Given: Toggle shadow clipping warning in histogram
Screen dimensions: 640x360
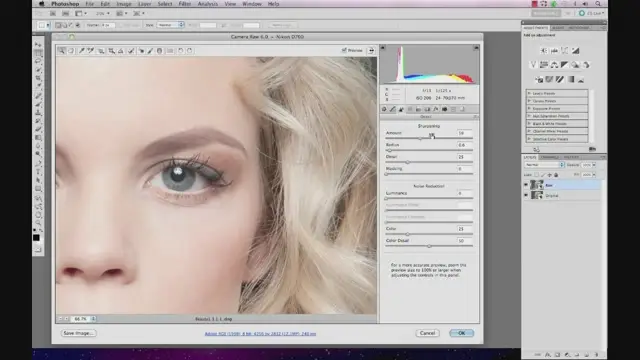Looking at the screenshot, I should pyautogui.click(x=383, y=48).
